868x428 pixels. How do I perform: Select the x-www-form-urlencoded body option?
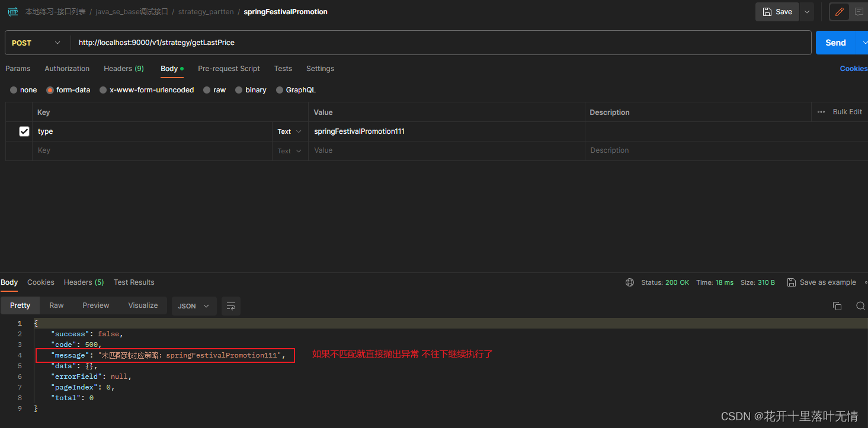tap(103, 90)
